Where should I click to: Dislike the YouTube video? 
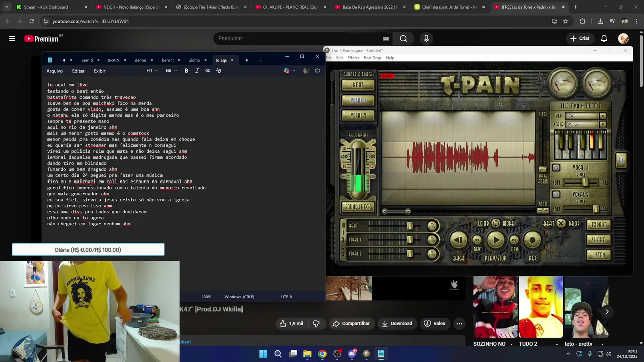[x=316, y=324]
